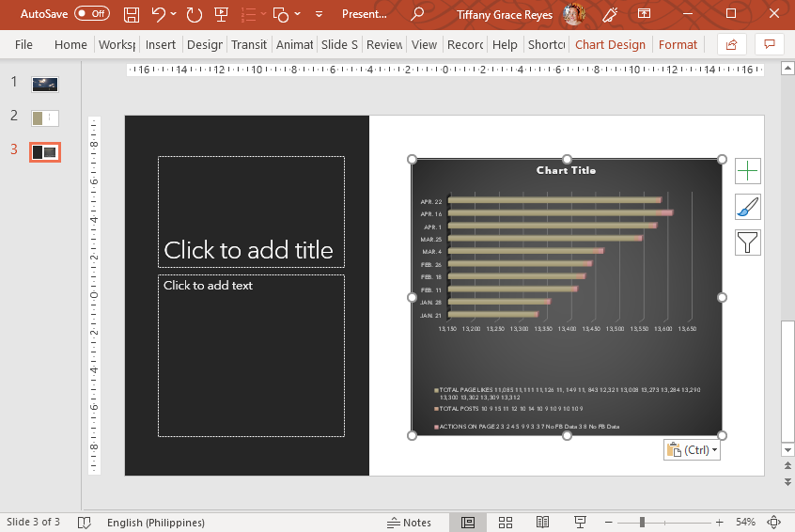The width and height of the screenshot is (795, 532).
Task: Toggle Normal view button
Action: [x=467, y=523]
